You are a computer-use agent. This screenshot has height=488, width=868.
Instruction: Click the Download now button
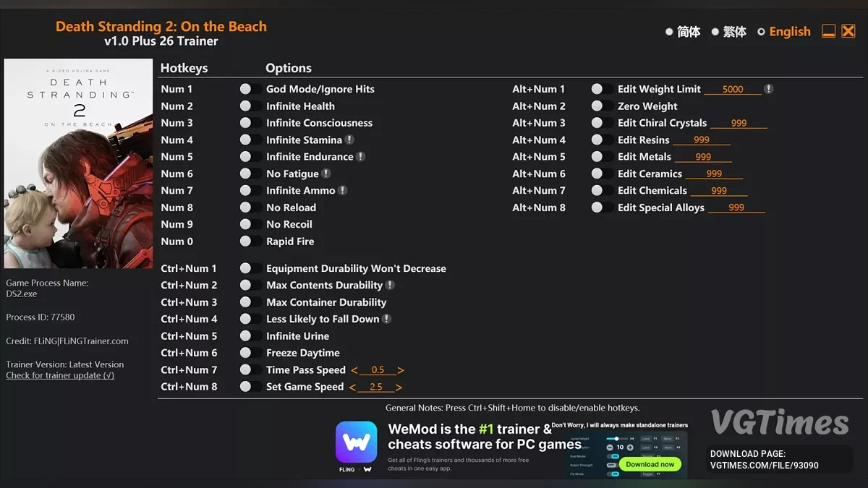[x=650, y=464]
